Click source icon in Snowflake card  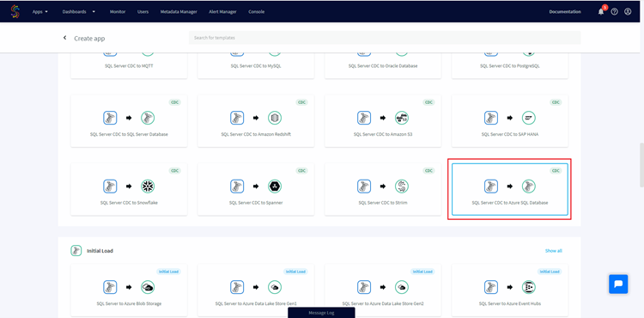pyautogui.click(x=110, y=187)
